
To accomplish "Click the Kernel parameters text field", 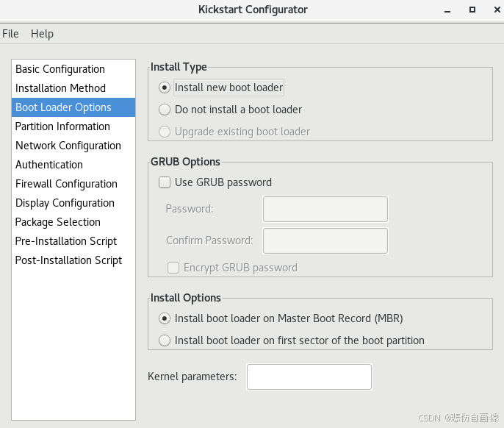I will (309, 377).
